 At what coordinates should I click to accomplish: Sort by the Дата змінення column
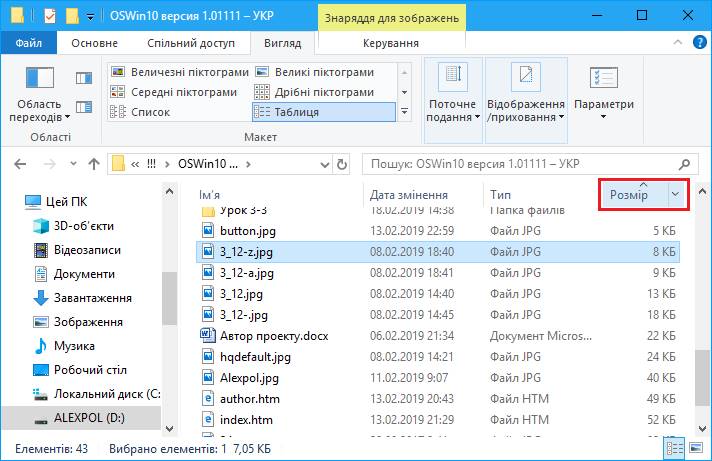coord(409,195)
